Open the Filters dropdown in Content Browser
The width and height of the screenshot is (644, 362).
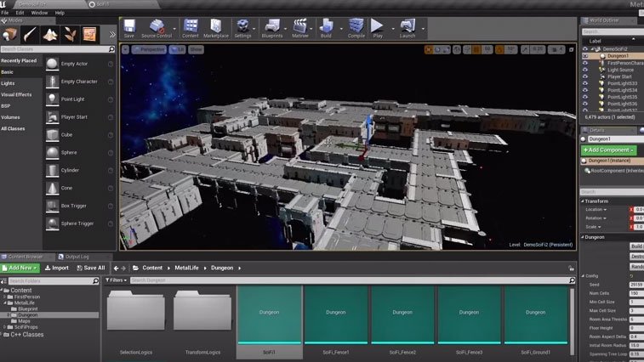coord(117,280)
